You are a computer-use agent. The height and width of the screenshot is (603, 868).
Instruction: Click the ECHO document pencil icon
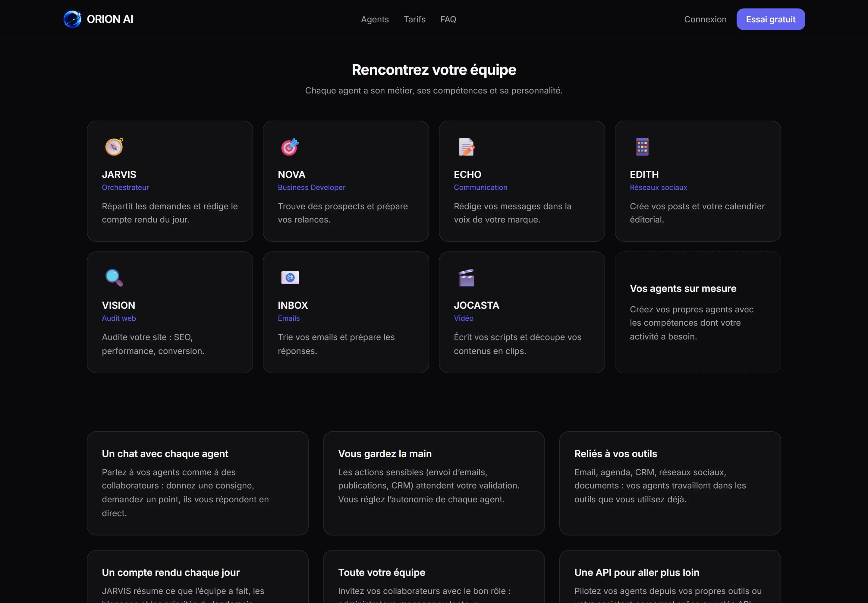467,147
